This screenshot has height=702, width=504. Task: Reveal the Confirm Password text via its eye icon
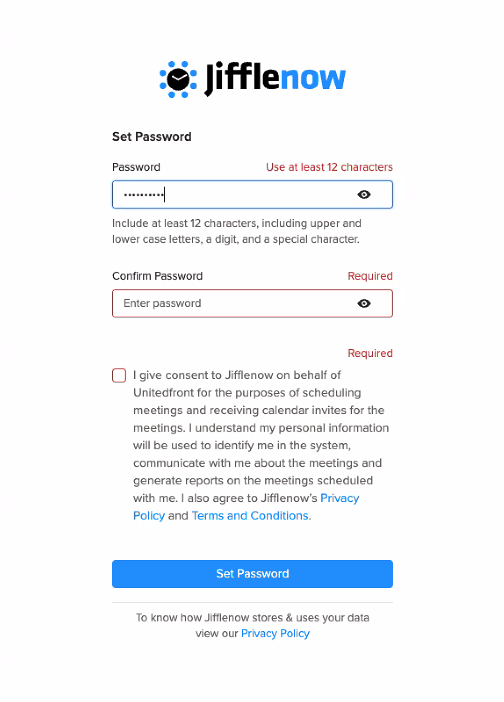[x=363, y=304]
